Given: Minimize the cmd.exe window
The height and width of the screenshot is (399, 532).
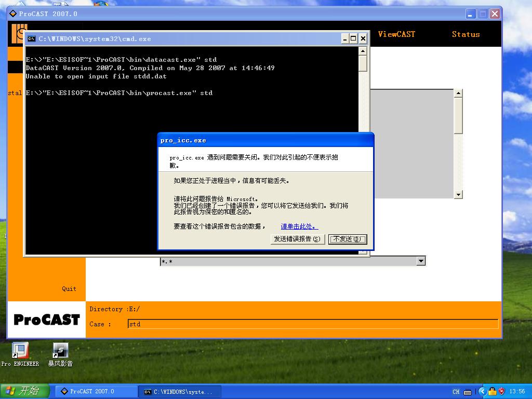Looking at the screenshot, I should pos(345,38).
